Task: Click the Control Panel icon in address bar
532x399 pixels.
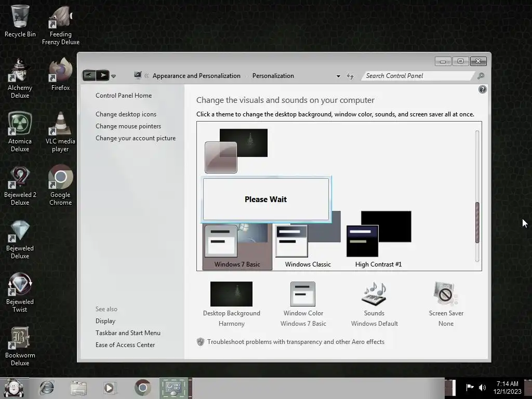Action: 138,75
